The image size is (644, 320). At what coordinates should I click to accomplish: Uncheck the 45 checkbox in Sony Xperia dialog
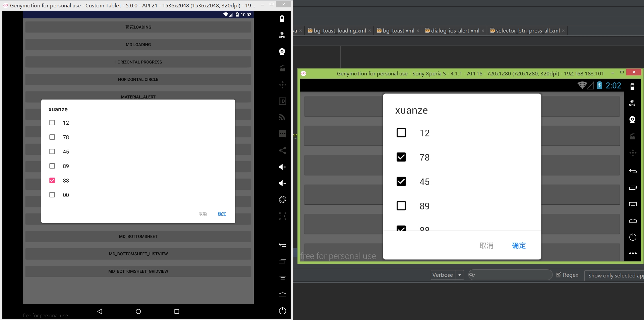pyautogui.click(x=401, y=181)
